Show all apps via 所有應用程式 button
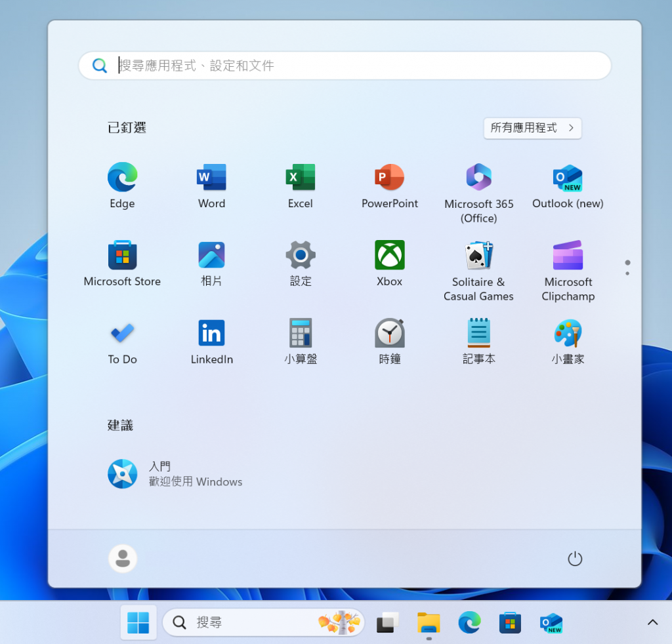The height and width of the screenshot is (644, 672). (x=532, y=128)
